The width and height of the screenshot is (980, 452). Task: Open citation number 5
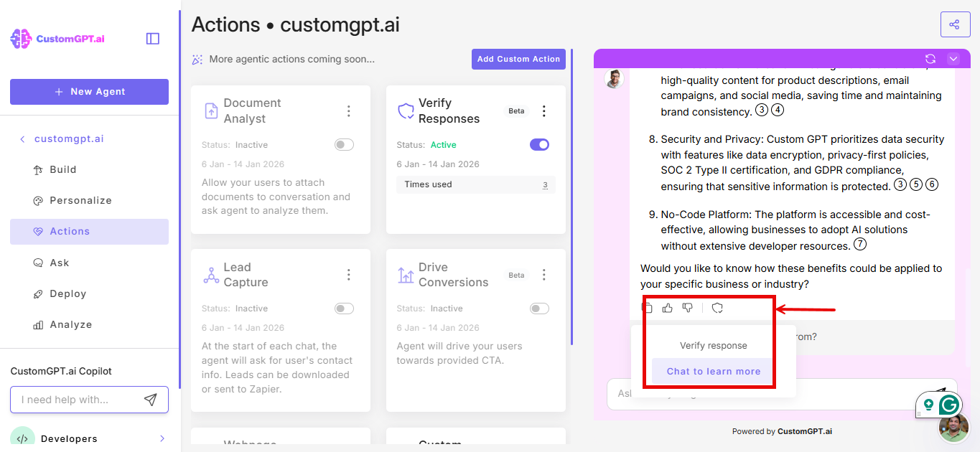coord(916,185)
